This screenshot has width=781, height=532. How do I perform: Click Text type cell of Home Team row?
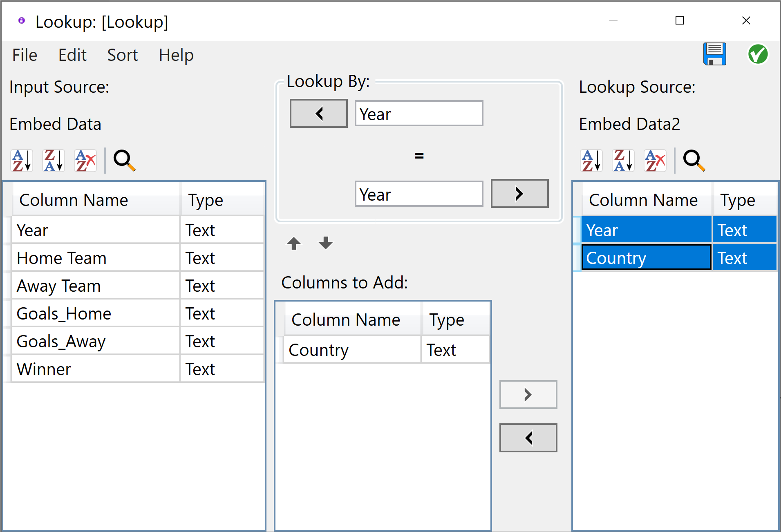222,258
